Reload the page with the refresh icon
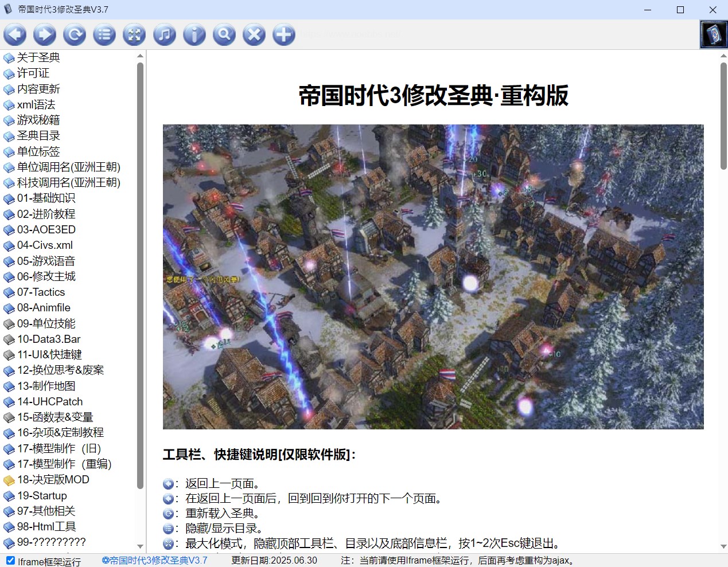Viewport: 728px width, 567px height. pos(75,35)
